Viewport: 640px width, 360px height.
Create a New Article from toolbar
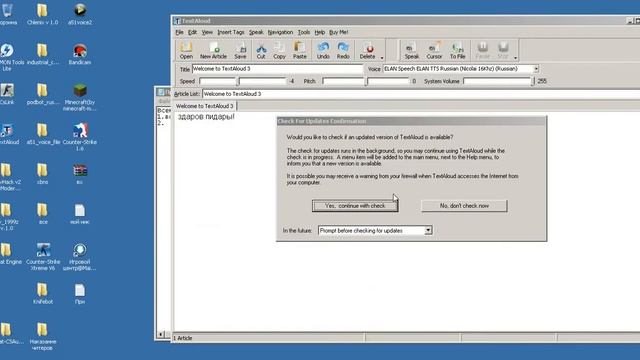[213, 51]
